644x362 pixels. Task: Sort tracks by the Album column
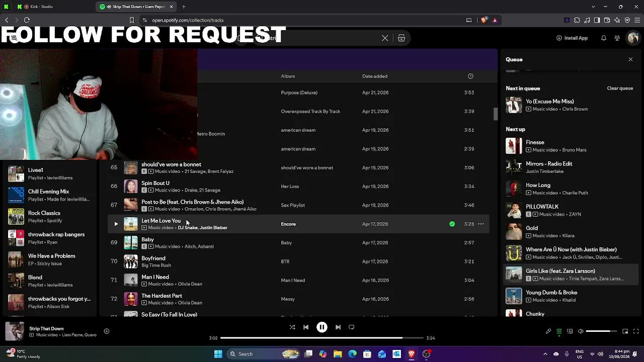coord(288,76)
